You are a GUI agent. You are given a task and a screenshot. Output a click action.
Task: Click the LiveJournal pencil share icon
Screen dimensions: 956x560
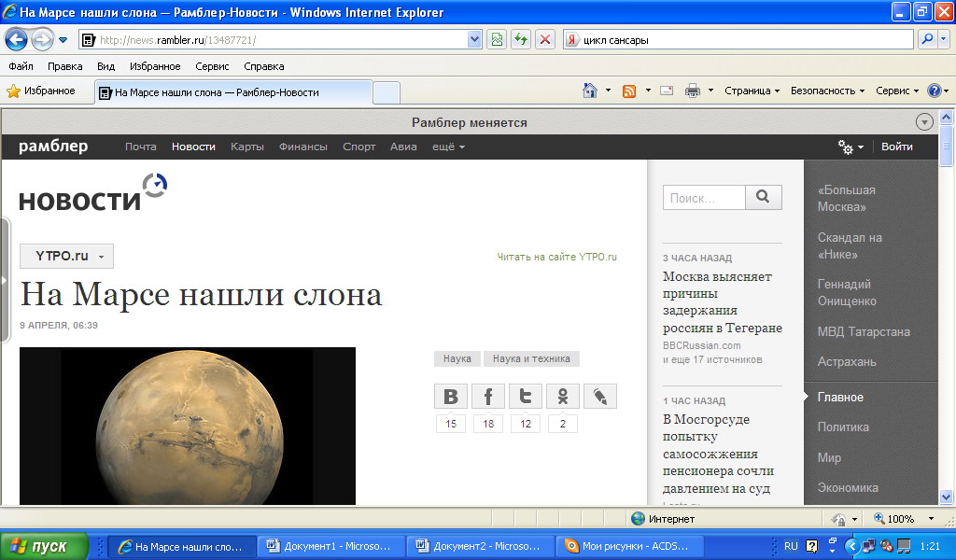point(600,396)
